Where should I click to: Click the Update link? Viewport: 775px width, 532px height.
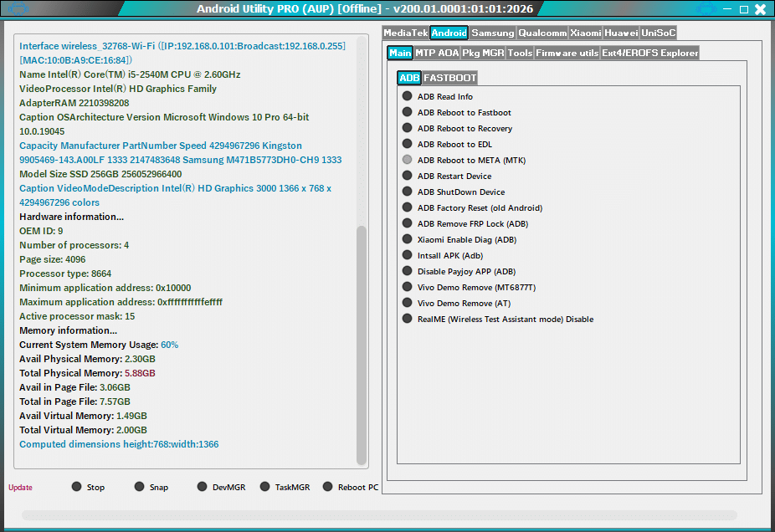[x=19, y=487]
